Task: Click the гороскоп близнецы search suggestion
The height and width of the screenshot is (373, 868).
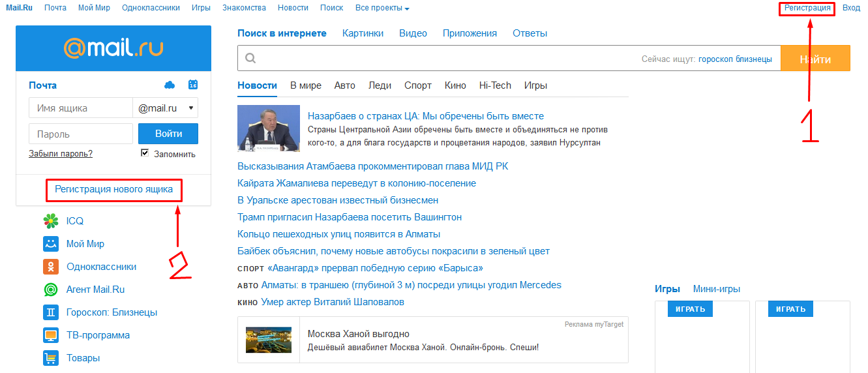Action: 735,59
